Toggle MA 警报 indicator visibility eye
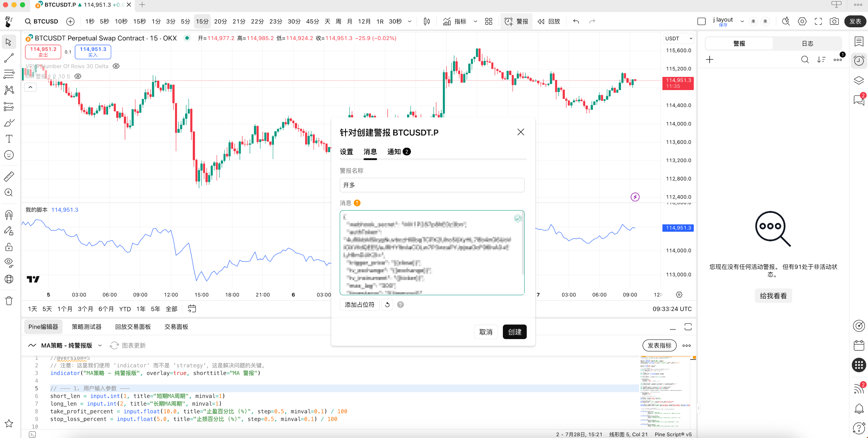 click(78, 76)
